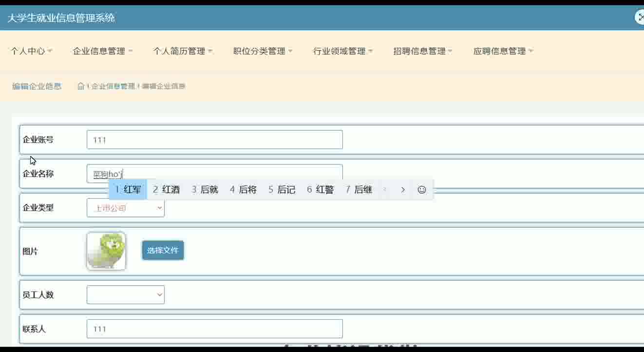Viewport: 644px width, 352px height.
Task: Open the 企业类型 dropdown
Action: pos(126,208)
